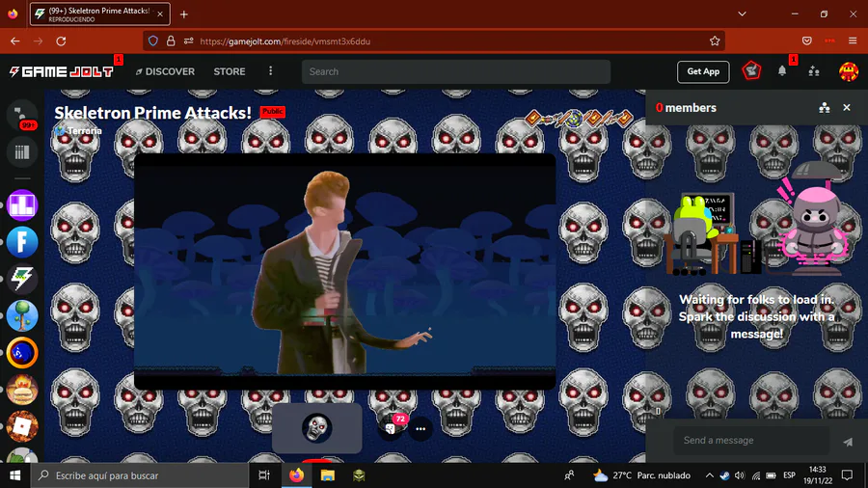
Task: Click the Skeletron Prime Attacks! fireside title
Action: coord(152,112)
